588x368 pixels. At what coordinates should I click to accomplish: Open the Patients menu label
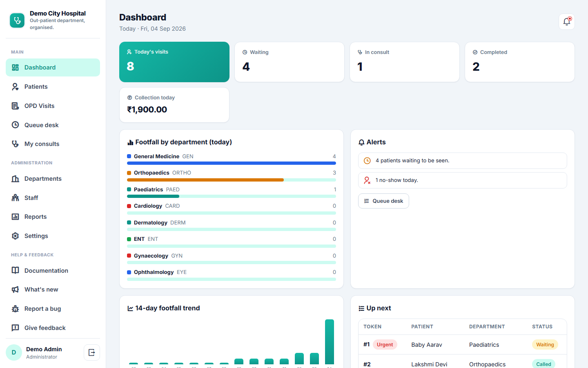click(x=36, y=87)
